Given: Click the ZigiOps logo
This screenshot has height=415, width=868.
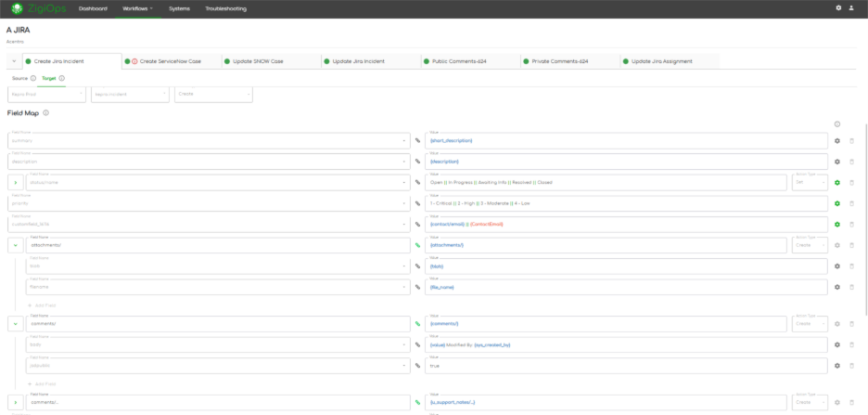Looking at the screenshot, I should click(38, 8).
